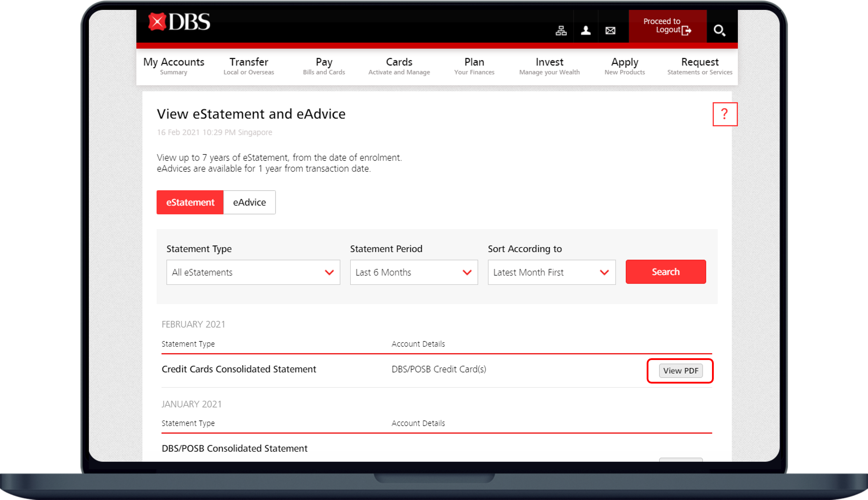Open the user profile icon
The height and width of the screenshot is (500, 868).
(x=586, y=30)
